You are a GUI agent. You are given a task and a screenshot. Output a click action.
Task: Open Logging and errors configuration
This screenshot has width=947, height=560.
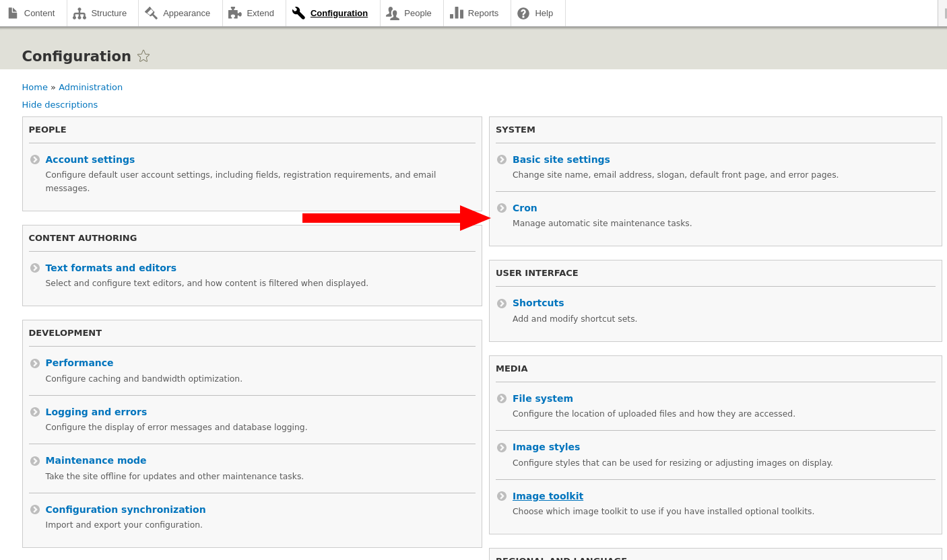click(x=96, y=411)
